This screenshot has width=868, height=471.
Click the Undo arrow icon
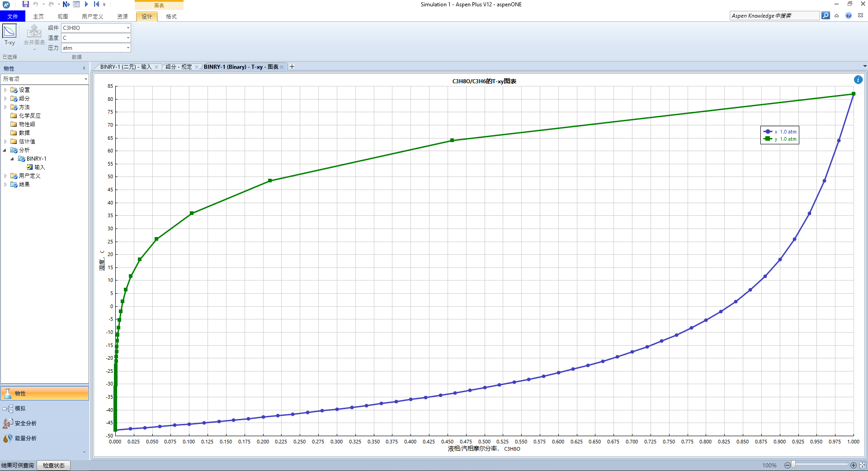[36, 4]
